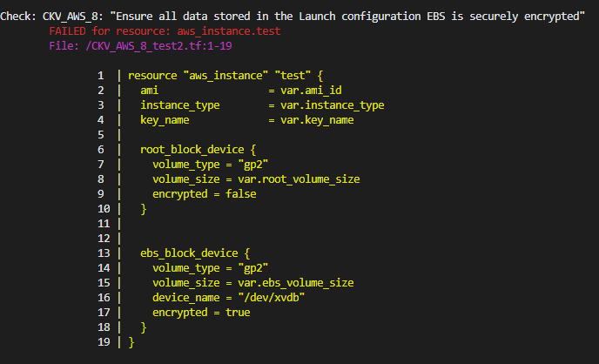Click the value var.root_volume_size
This screenshot has height=364, width=599.
click(x=299, y=179)
